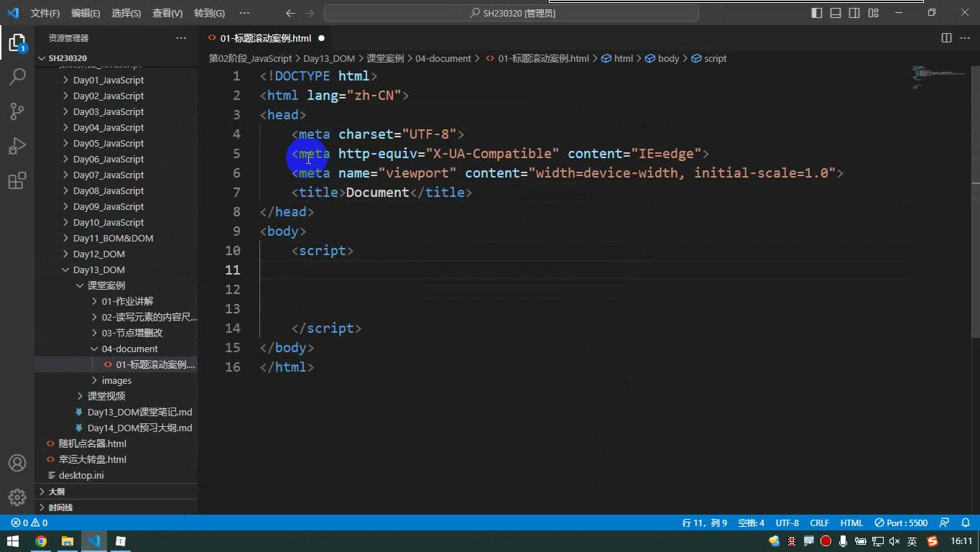Open the Accounts icon in activity bar
This screenshot has height=552, width=980.
coord(17,463)
